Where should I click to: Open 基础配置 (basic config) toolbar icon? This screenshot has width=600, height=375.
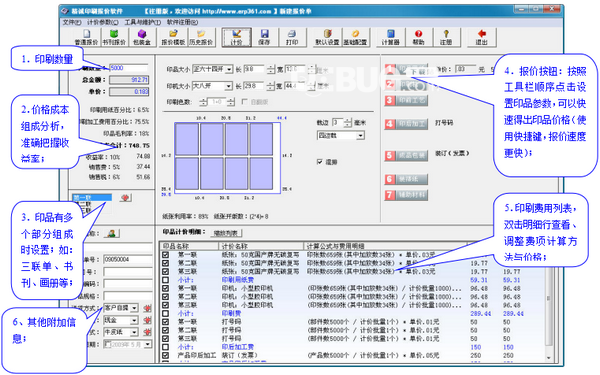pyautogui.click(x=355, y=38)
